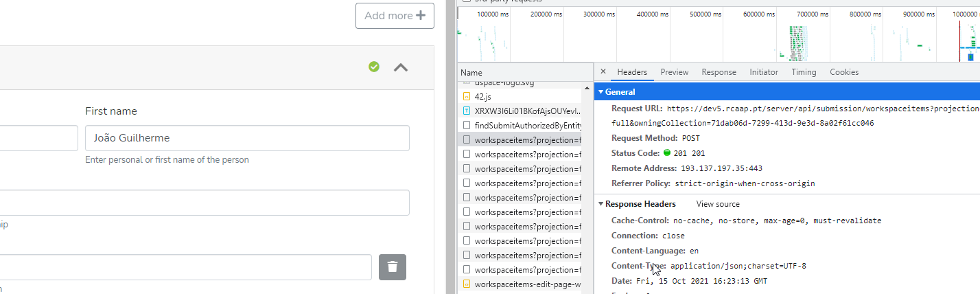Screen dimensions: 980x294
Task: Click the red marker line in the overview timeline
Action: (x=960, y=41)
